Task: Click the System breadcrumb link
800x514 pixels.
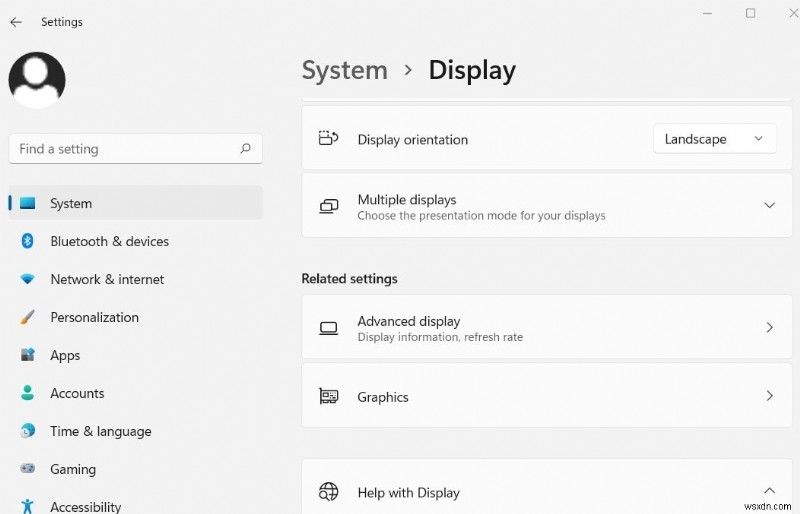Action: coord(344,70)
